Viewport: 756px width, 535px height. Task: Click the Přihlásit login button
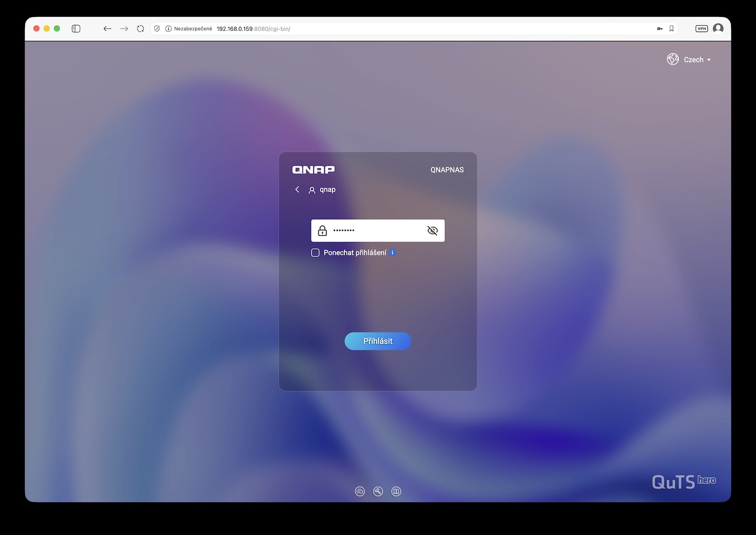378,341
